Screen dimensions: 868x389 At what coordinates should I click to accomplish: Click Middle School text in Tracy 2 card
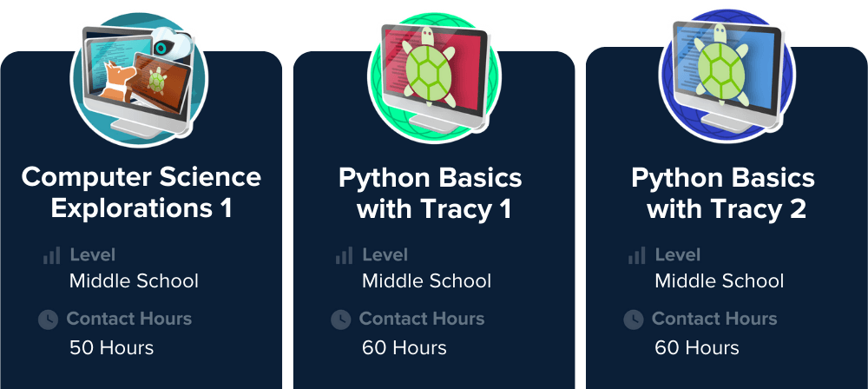[719, 281]
